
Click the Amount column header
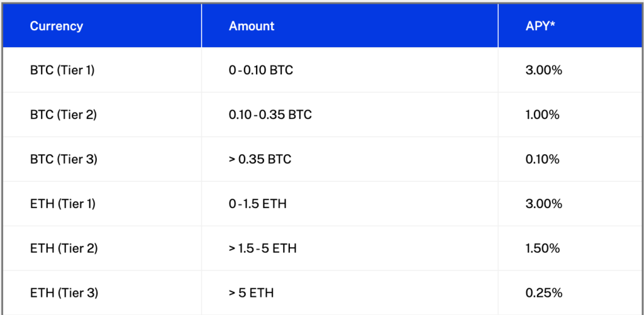pos(252,26)
